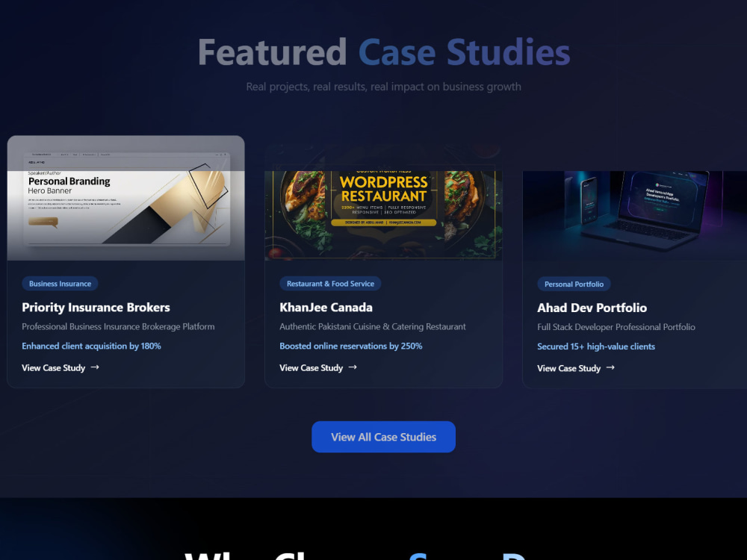Viewport: 747px width, 560px height.
Task: Click arrow icon in KhanJee Canada card
Action: point(353,367)
